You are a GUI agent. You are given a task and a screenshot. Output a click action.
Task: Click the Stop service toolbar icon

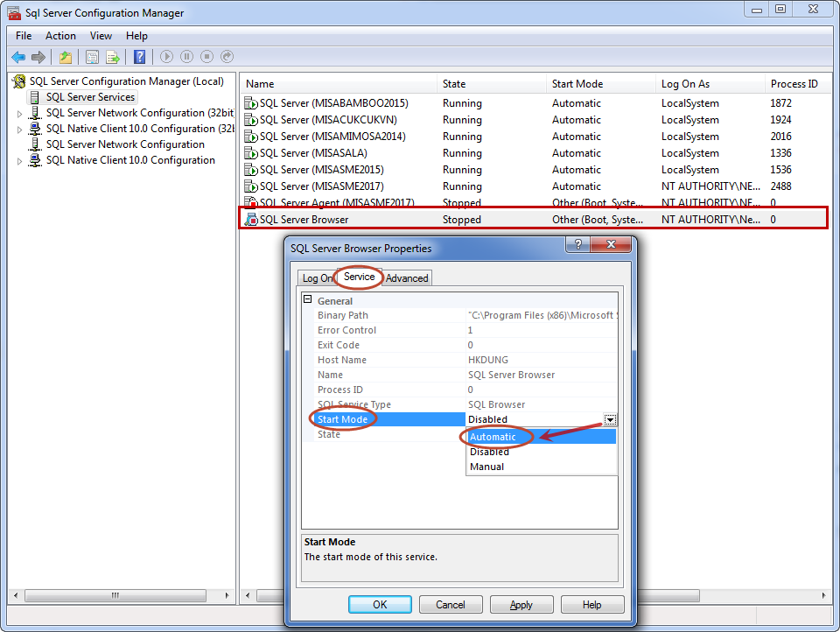[x=206, y=57]
